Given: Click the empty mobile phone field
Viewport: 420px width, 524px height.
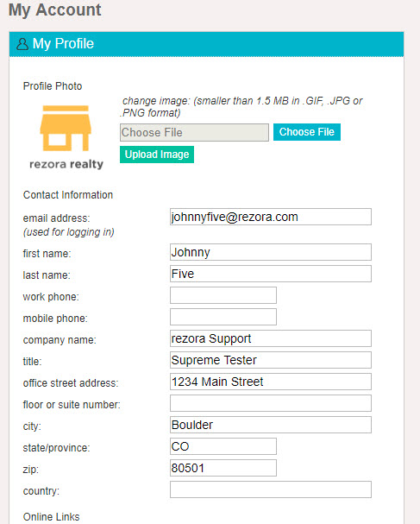Looking at the screenshot, I should pos(223,317).
